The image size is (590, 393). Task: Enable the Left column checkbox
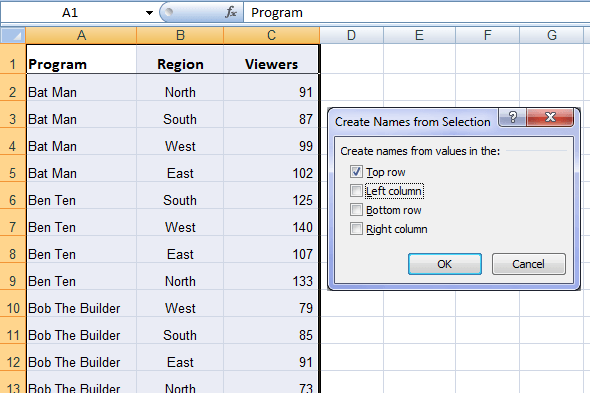356,191
